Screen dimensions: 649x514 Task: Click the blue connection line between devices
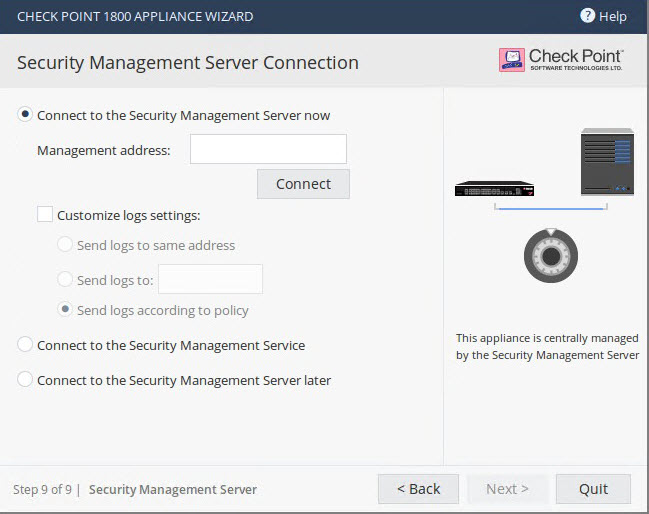550,208
